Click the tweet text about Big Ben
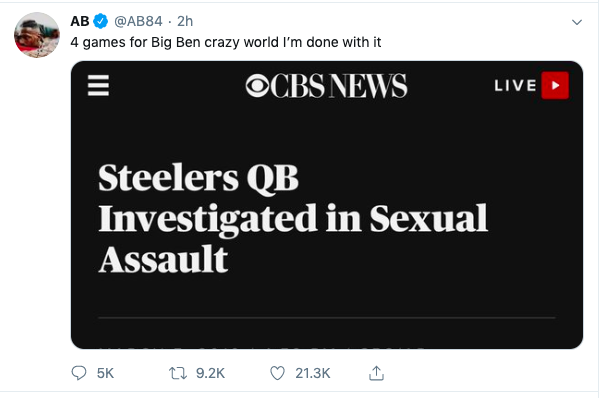The image size is (604, 398). (226, 42)
